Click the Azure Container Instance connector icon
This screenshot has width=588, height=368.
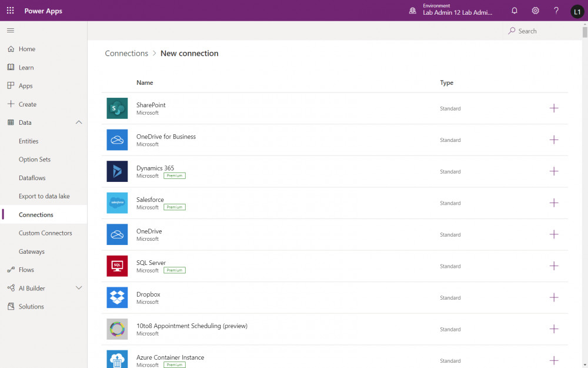point(116,359)
